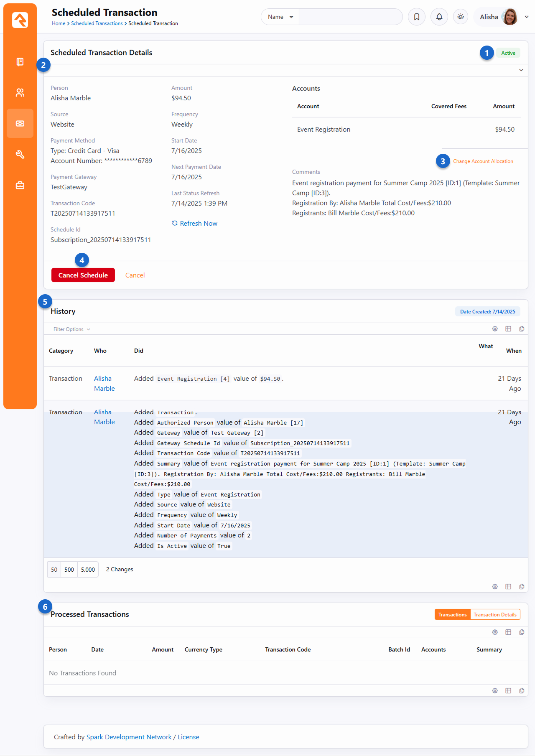The height and width of the screenshot is (756, 535).
Task: Switch to Transaction Details tab
Action: pyautogui.click(x=495, y=615)
